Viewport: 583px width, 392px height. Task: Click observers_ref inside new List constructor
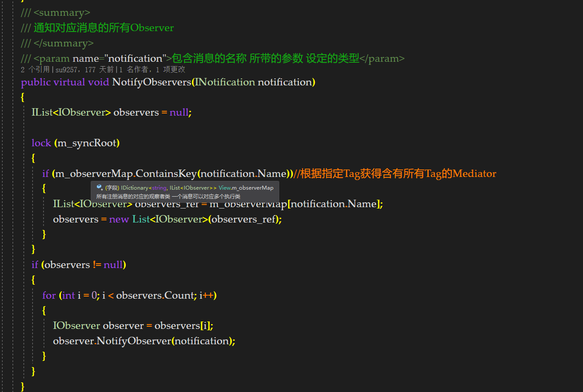[x=244, y=219]
